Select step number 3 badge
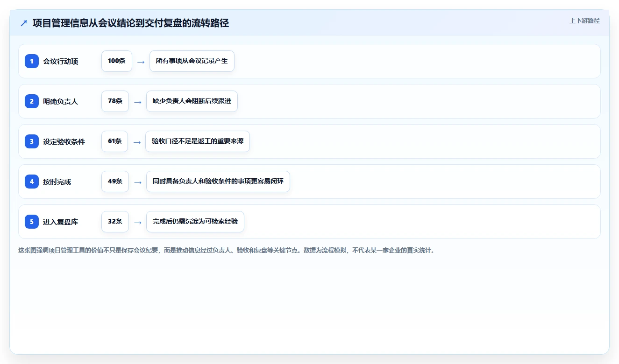The height and width of the screenshot is (364, 619). click(32, 141)
